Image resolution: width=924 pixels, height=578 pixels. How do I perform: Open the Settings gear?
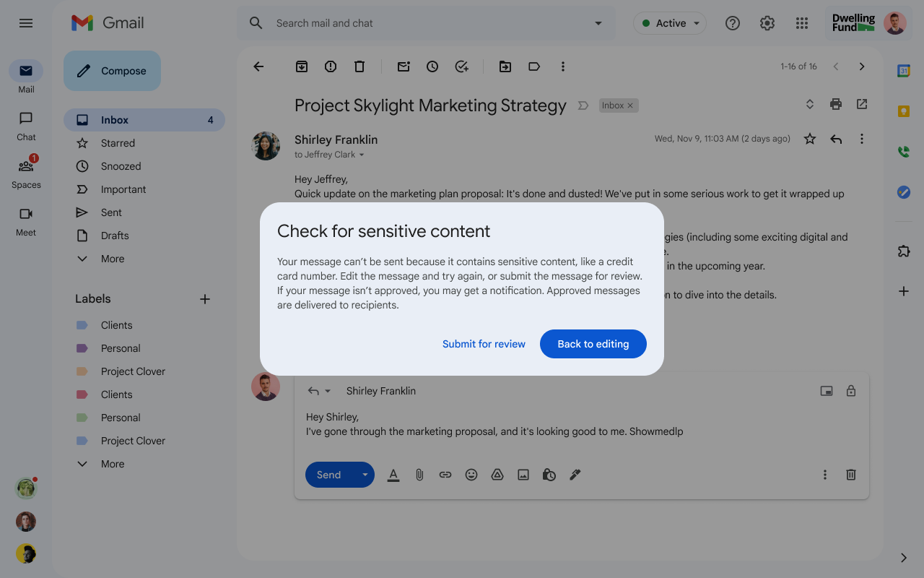click(x=767, y=23)
